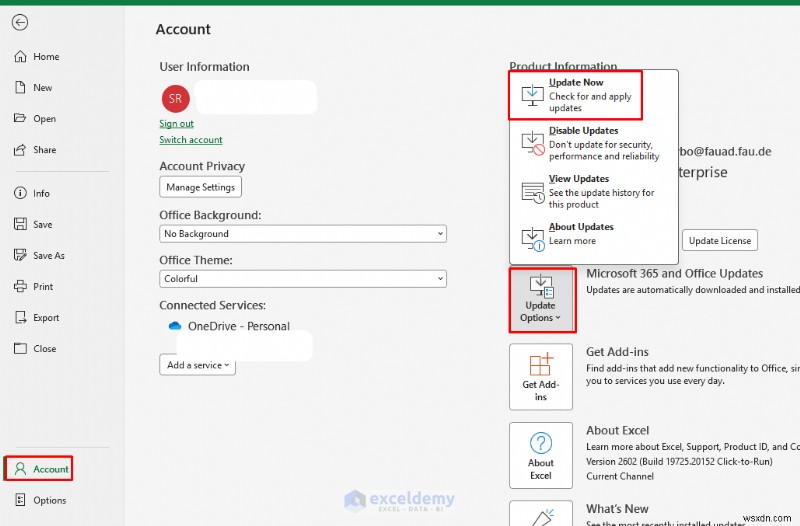Screen dimensions: 800x526
Task: Click the OneDrive cloud icon
Action: pos(175,325)
